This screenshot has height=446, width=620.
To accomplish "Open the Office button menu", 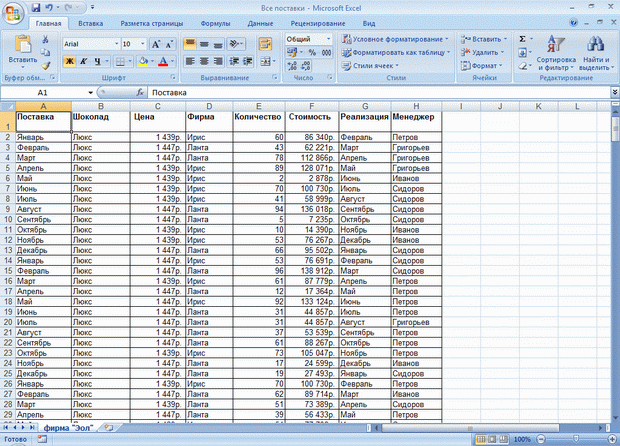I will point(13,14).
